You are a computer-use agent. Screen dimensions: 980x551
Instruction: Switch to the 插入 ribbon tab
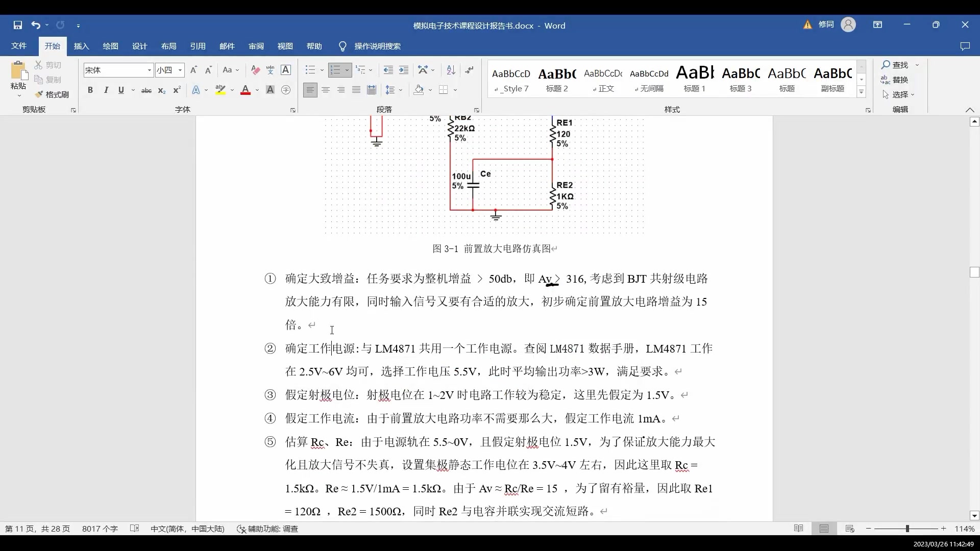(x=81, y=46)
